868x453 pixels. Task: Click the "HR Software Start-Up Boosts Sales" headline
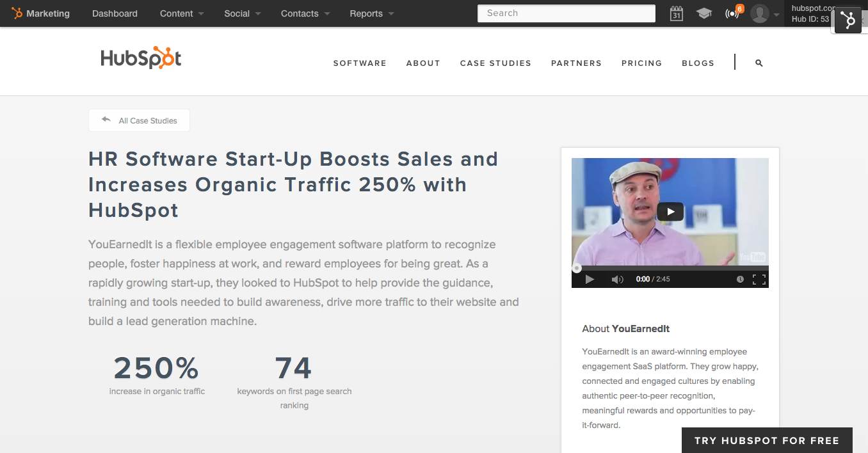[293, 184]
